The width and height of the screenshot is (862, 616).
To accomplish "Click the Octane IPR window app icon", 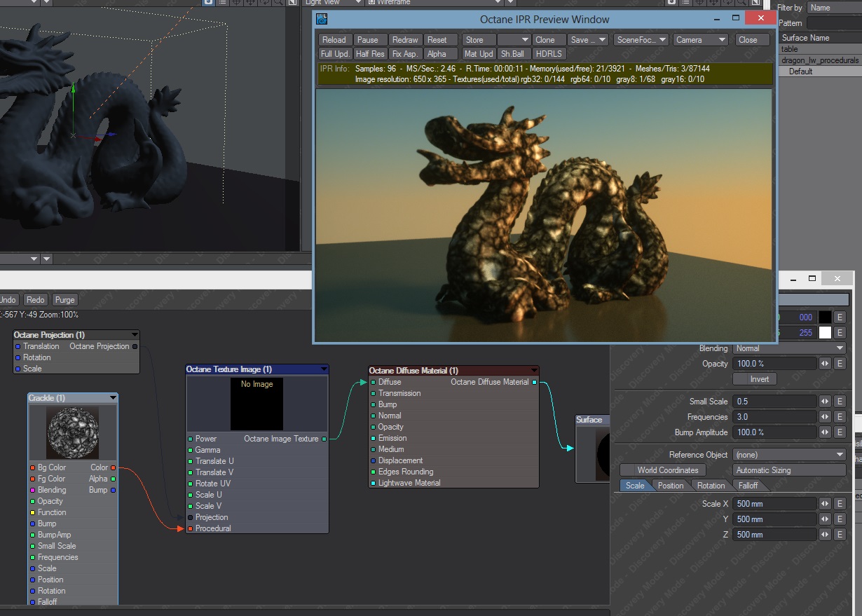I will 322,19.
